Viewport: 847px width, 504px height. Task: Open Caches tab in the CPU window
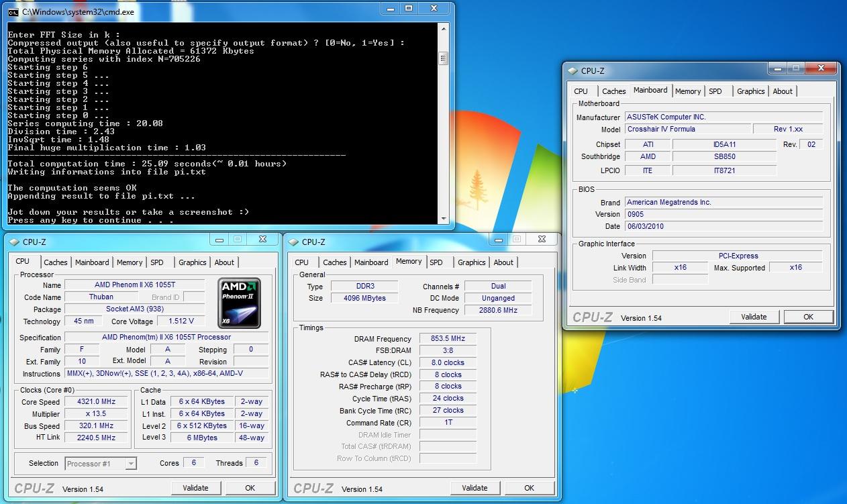pos(56,262)
